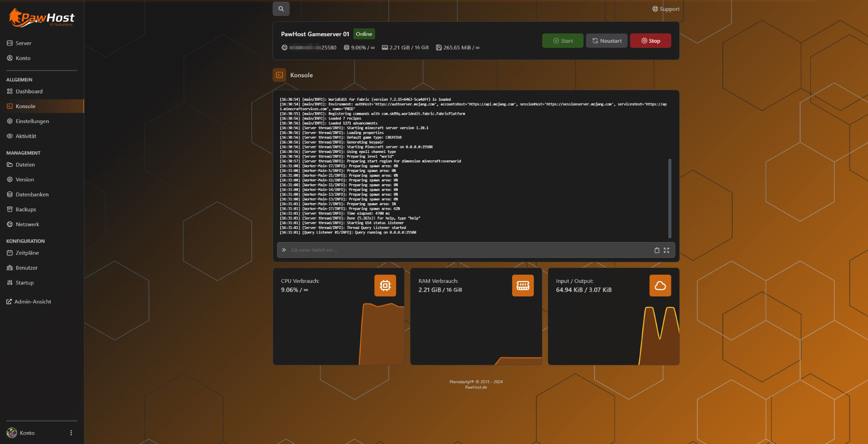Open Zeitpläne schedules page
The width and height of the screenshot is (868, 444).
point(27,253)
